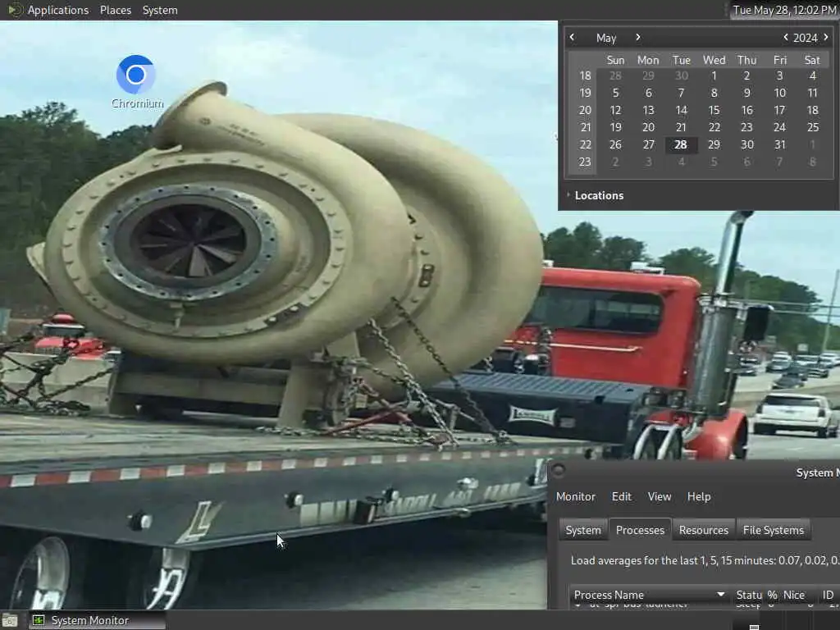Open the Applications menu
Screen dimensions: 840x630
click(x=58, y=10)
